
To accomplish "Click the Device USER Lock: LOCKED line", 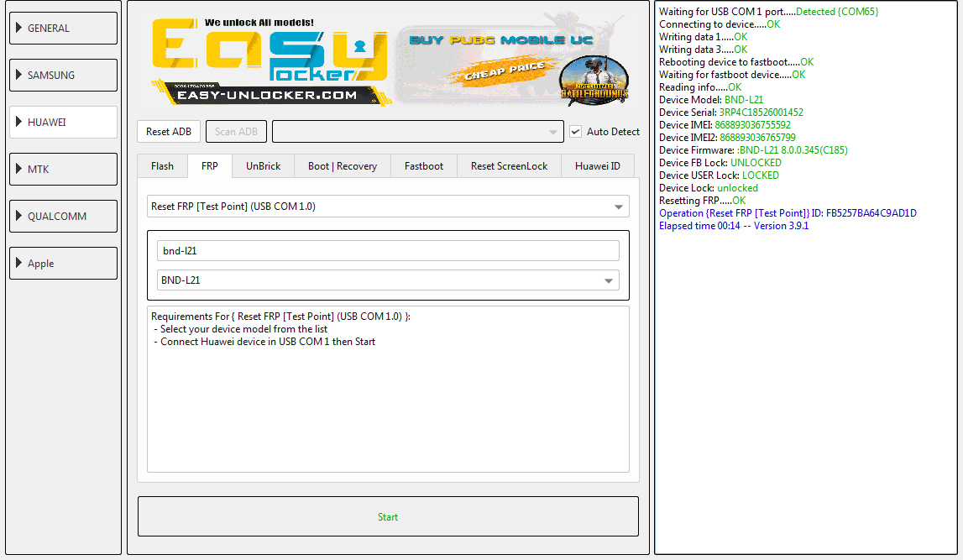I will [x=720, y=175].
